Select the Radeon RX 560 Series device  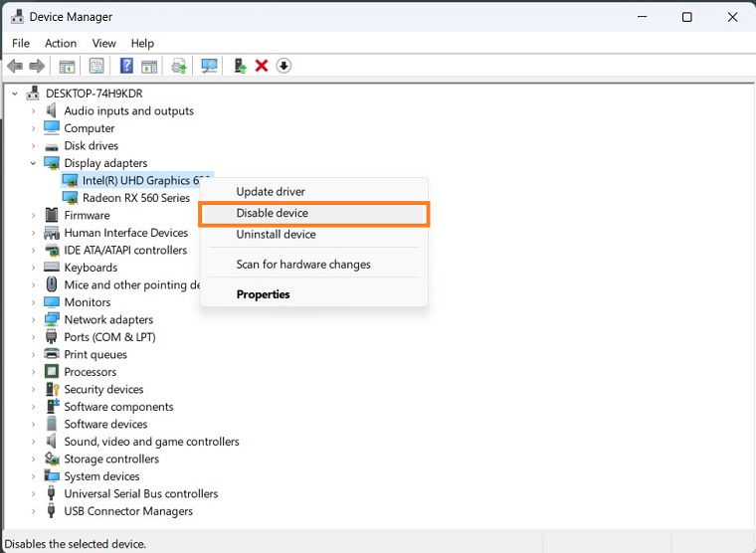click(136, 198)
